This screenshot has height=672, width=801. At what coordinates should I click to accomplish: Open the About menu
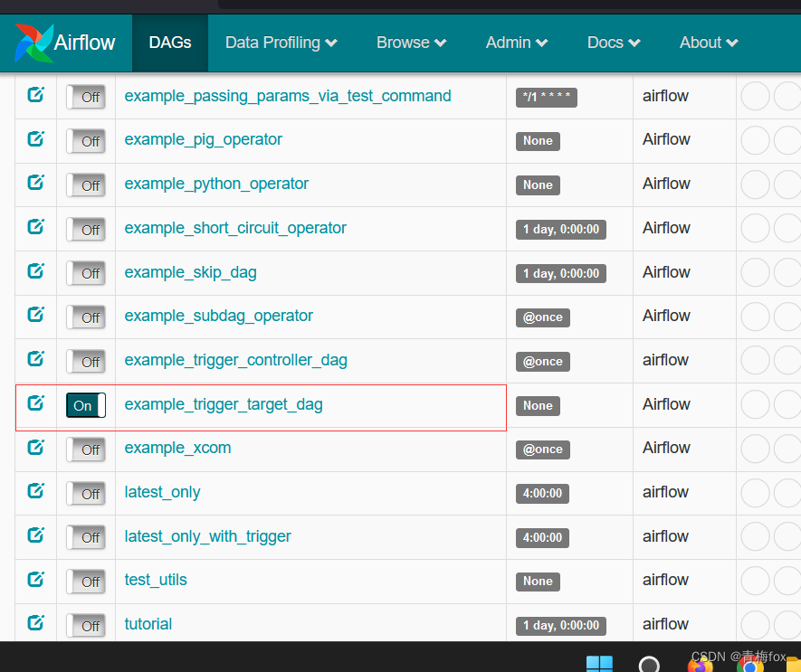click(x=709, y=42)
